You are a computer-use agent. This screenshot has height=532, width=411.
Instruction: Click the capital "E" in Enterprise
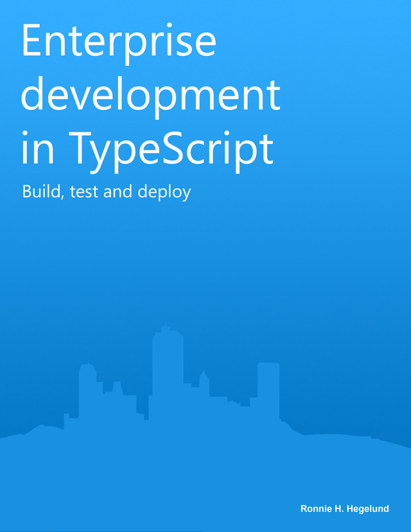point(32,41)
